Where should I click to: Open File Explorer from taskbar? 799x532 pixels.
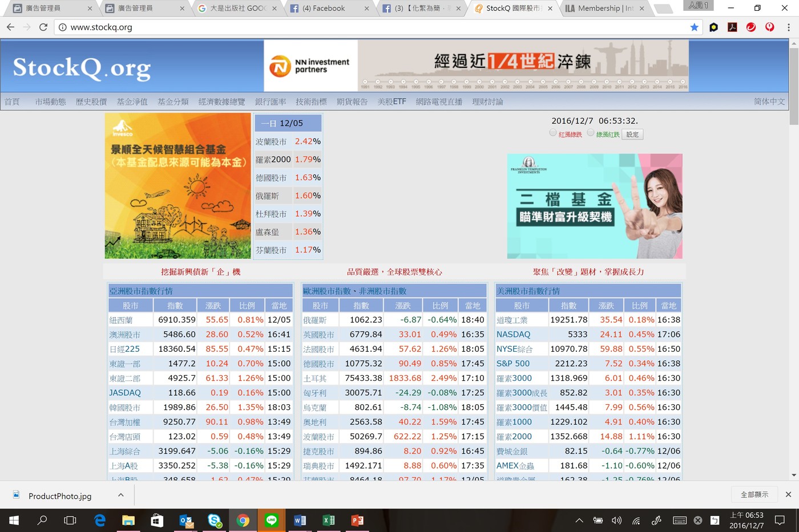pyautogui.click(x=128, y=520)
